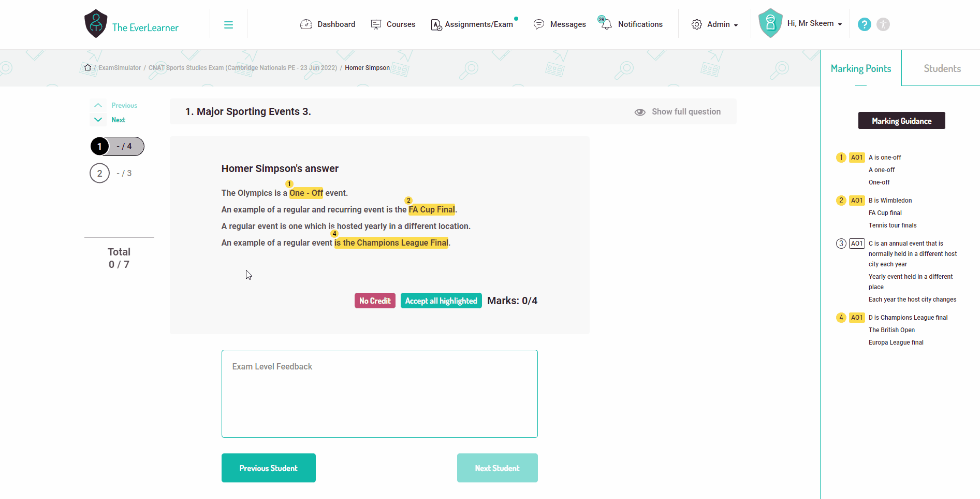The height and width of the screenshot is (499, 980).
Task: Select marking point 4 circle
Action: 841,318
